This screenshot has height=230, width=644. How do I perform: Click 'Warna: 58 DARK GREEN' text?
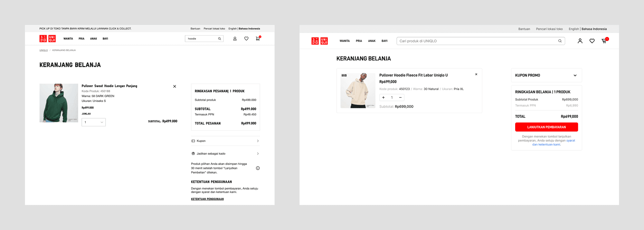98,96
